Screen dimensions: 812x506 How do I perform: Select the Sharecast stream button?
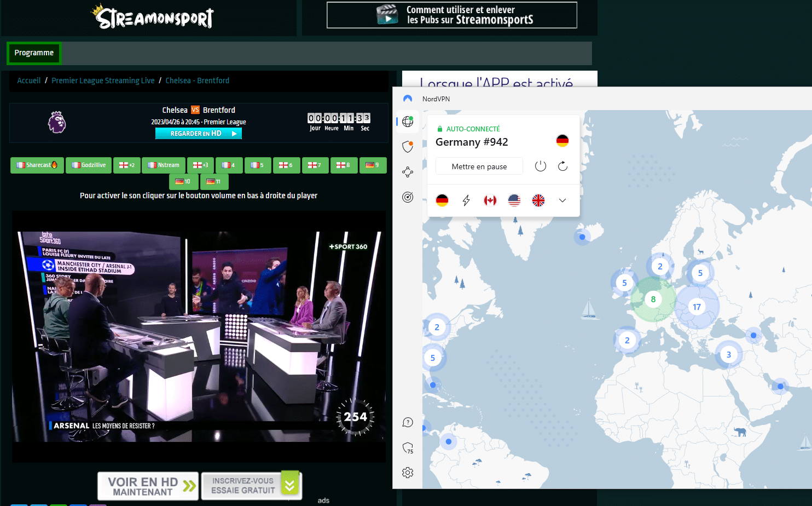click(37, 165)
